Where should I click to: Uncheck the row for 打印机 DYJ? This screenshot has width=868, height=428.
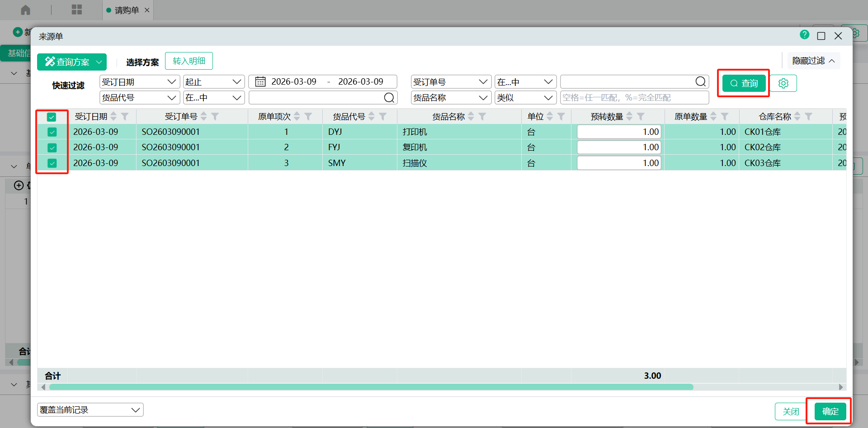[52, 132]
